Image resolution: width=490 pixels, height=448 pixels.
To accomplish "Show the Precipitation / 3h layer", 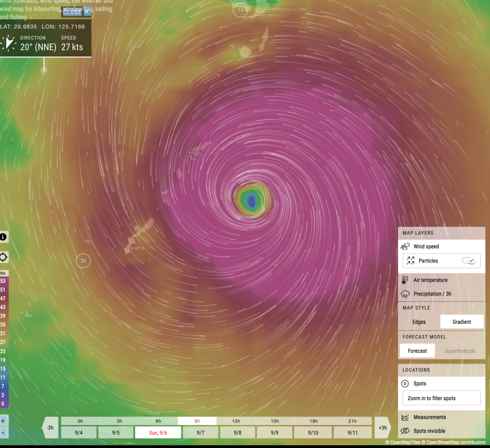I will [432, 294].
